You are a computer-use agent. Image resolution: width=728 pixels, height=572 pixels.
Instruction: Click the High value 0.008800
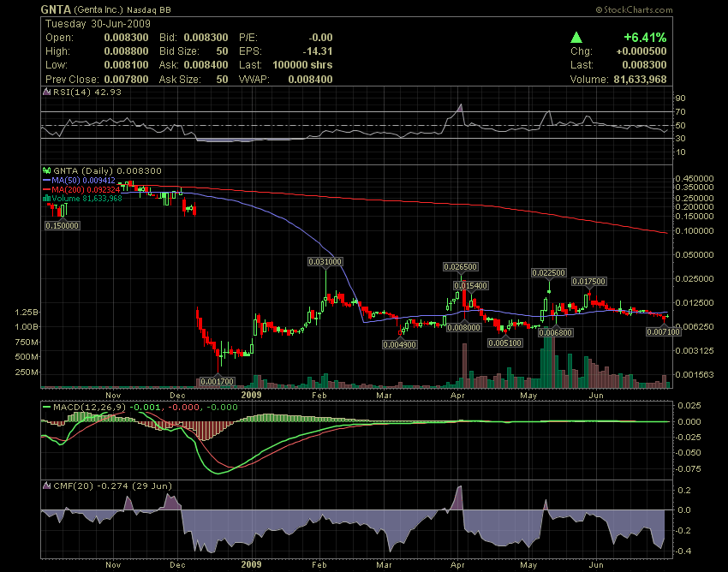click(126, 51)
